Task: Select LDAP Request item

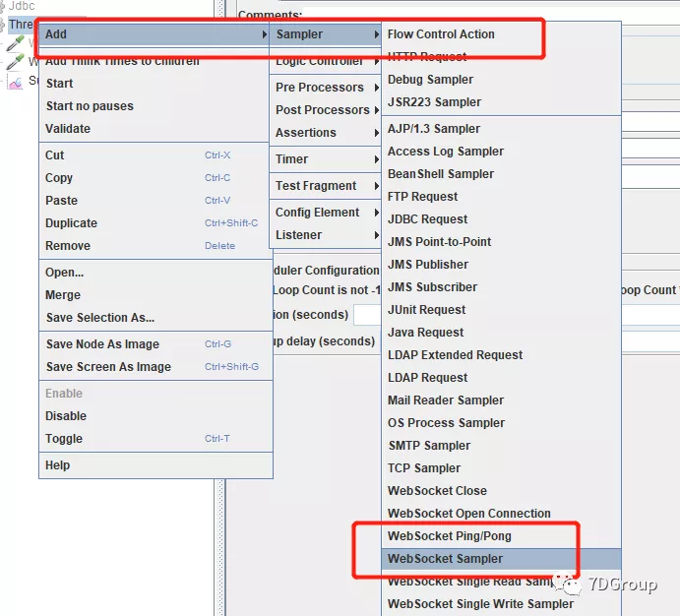Action: click(x=428, y=378)
